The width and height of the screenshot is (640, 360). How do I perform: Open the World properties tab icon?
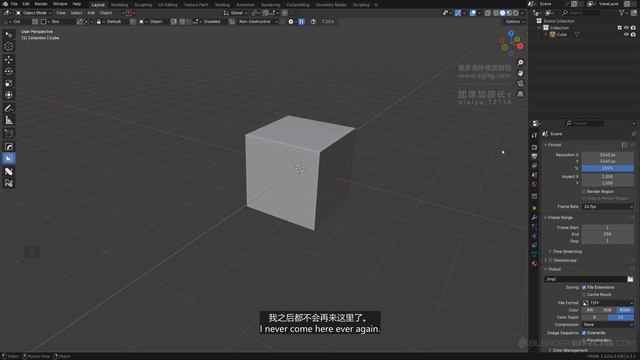pyautogui.click(x=534, y=184)
